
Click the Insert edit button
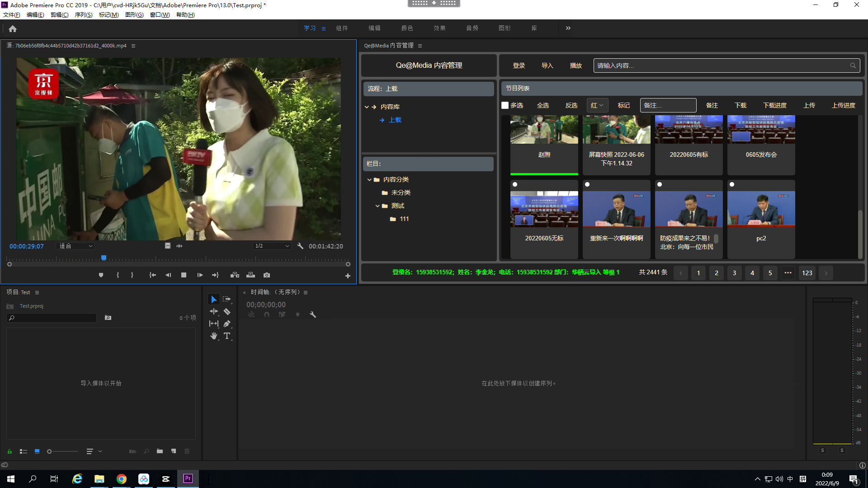click(x=235, y=275)
